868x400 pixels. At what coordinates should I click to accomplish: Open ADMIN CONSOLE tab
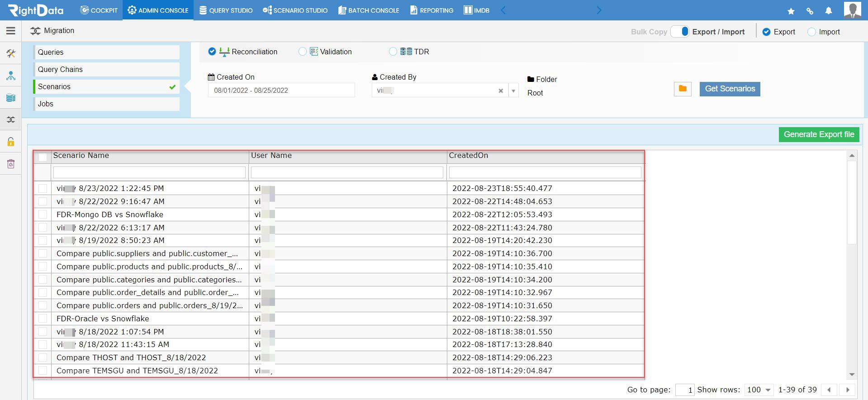tap(158, 10)
